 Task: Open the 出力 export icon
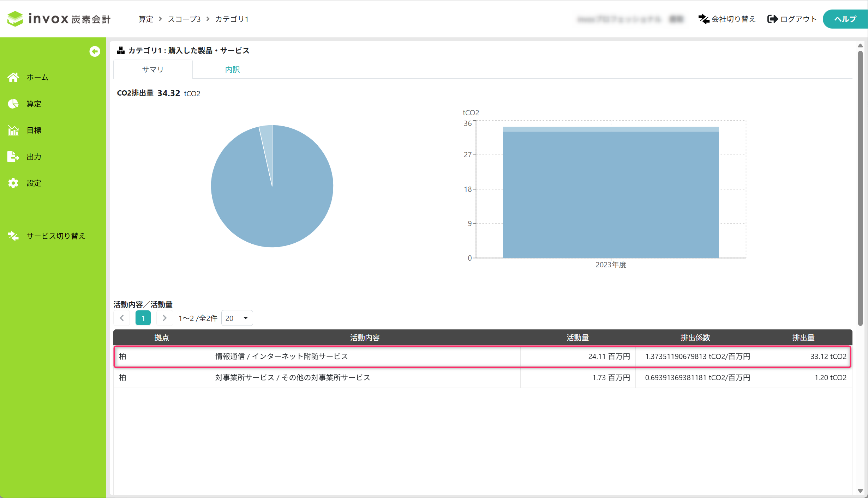tap(13, 157)
